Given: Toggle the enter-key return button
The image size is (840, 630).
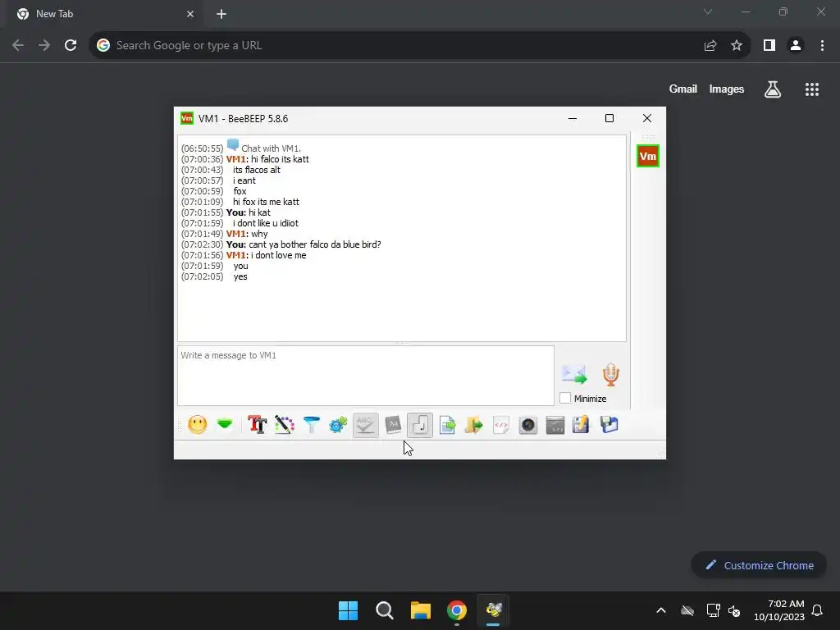Looking at the screenshot, I should pyautogui.click(x=419, y=425).
